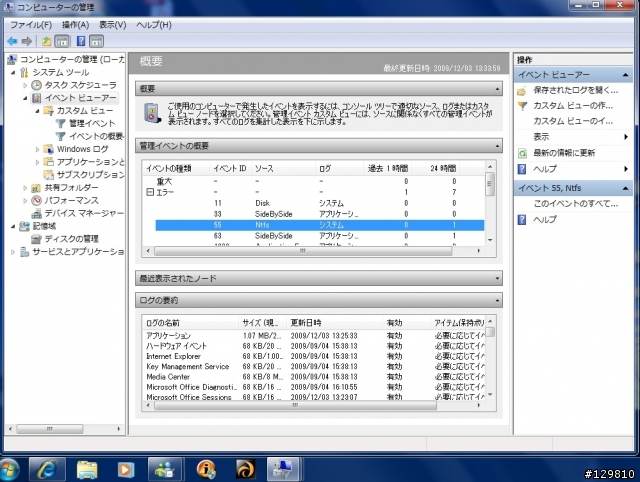
Task: Select イベント ビューアー tree node
Action: pos(80,98)
